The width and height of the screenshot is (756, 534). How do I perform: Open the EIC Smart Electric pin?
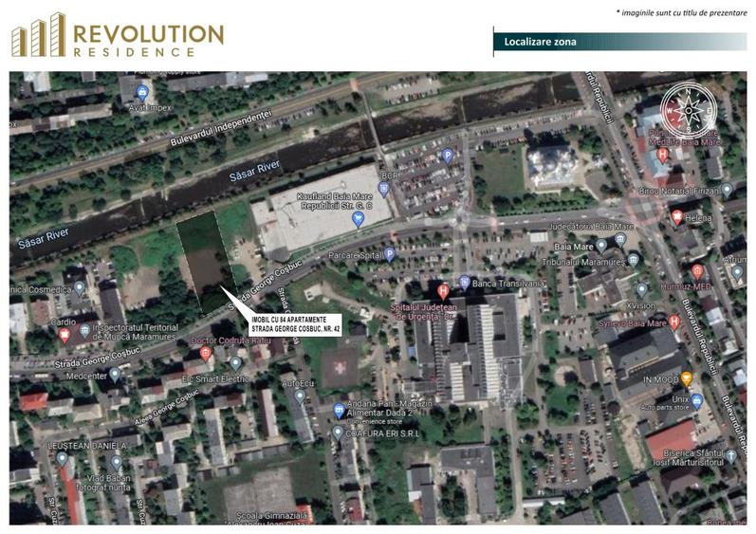[235, 362]
